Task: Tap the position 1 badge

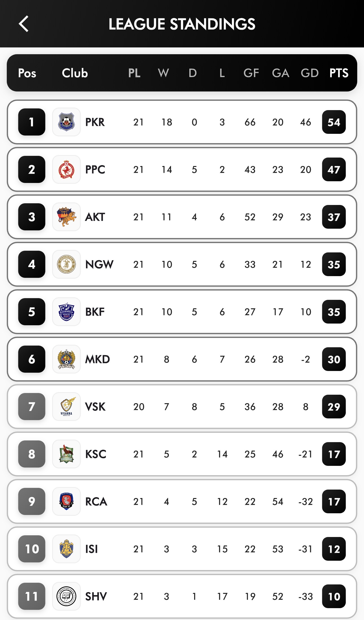Action: click(32, 122)
